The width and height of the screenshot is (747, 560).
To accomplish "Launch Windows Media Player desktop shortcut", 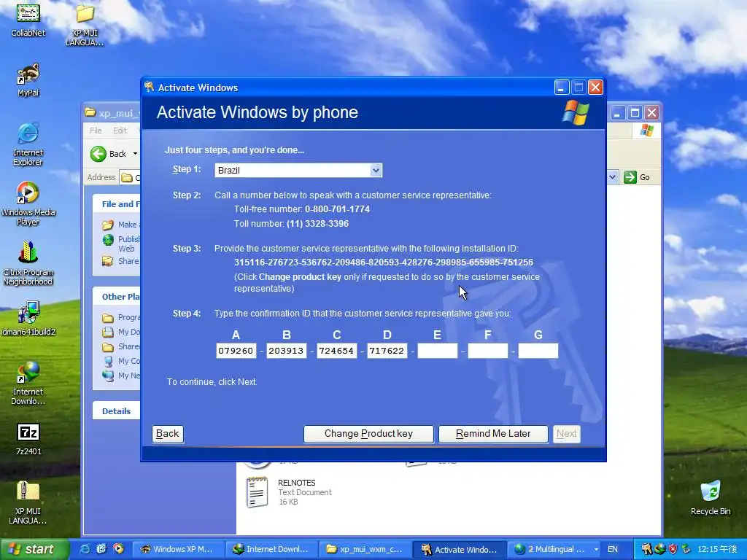I will coord(28,204).
